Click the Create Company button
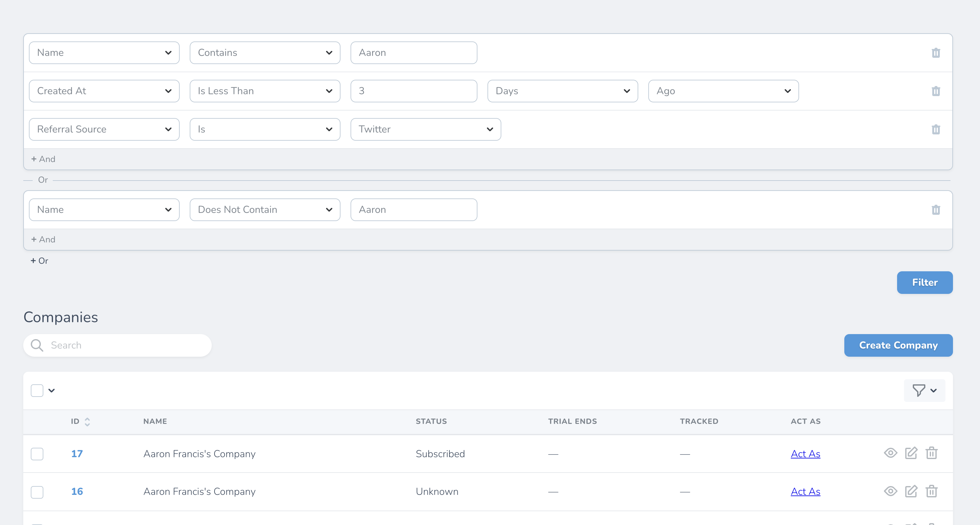This screenshot has height=525, width=980. pos(898,345)
